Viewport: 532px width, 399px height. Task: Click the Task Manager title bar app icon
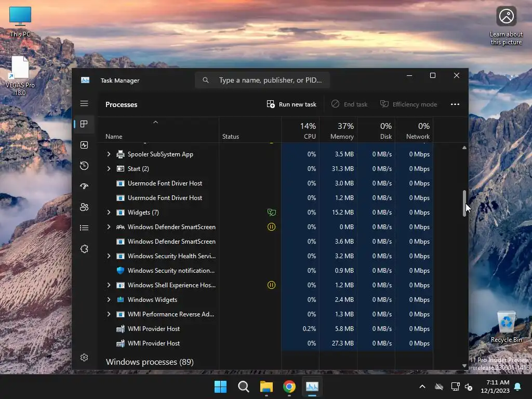85,80
